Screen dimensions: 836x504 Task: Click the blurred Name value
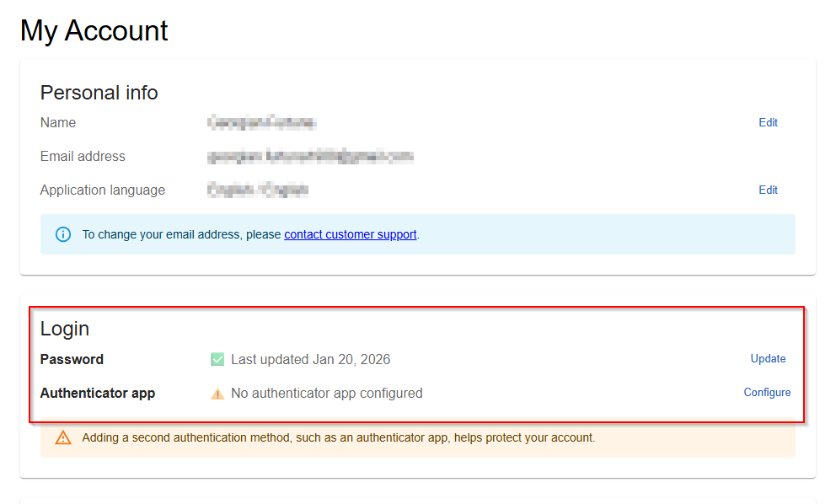tap(261, 123)
